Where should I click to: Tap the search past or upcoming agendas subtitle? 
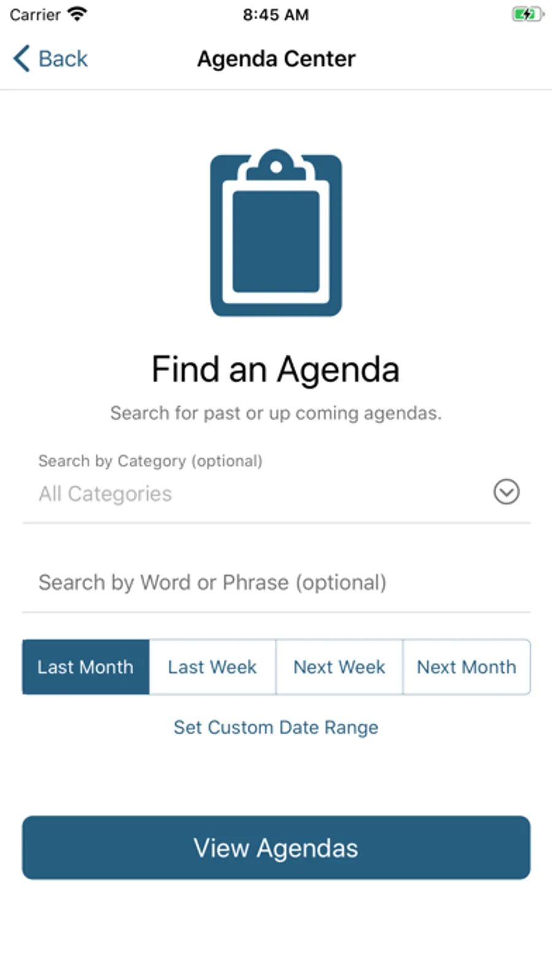click(x=276, y=413)
